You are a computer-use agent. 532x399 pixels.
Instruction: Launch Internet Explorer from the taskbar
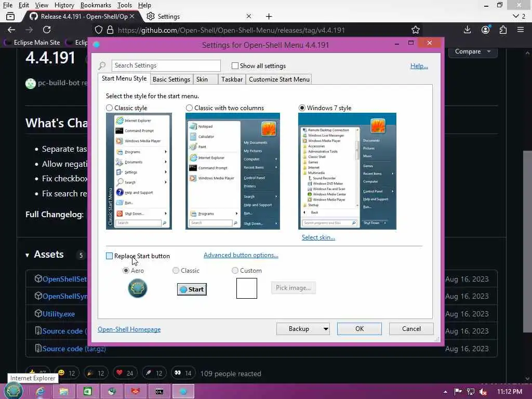(x=41, y=392)
